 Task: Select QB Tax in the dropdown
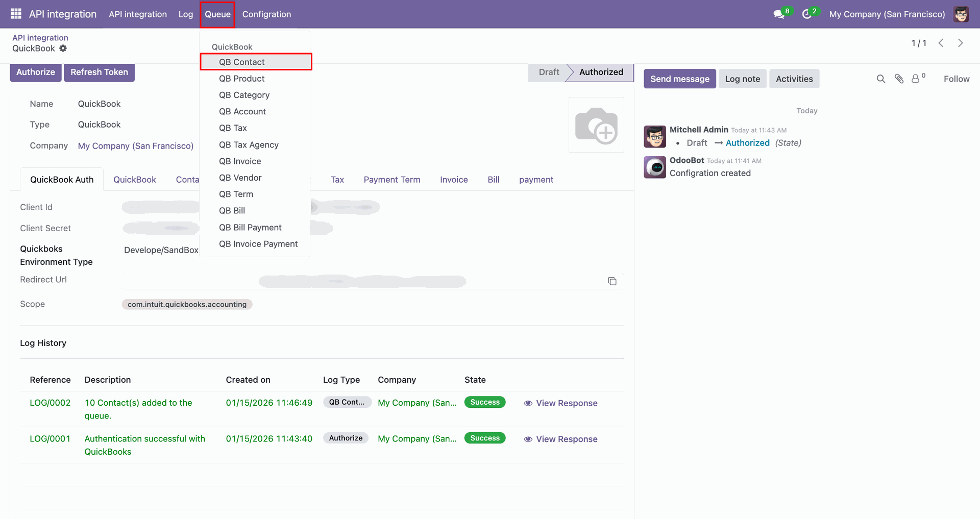pos(255,128)
